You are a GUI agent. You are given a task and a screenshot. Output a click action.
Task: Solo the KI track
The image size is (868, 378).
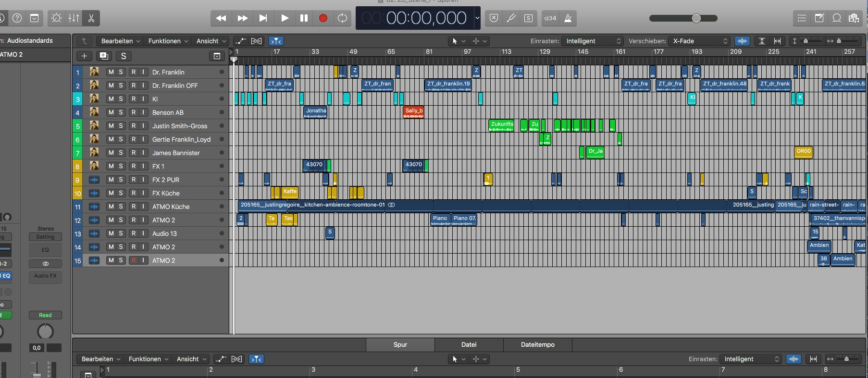pyautogui.click(x=121, y=99)
